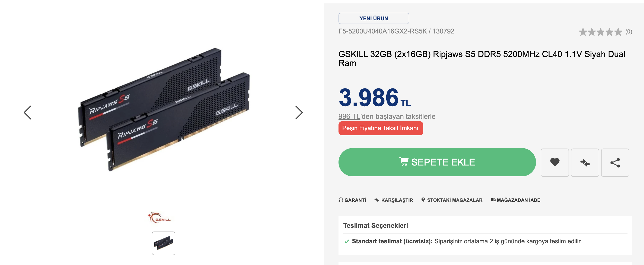This screenshot has width=644, height=265.
Task: Show previous product image with left arrow
Action: coord(28,112)
